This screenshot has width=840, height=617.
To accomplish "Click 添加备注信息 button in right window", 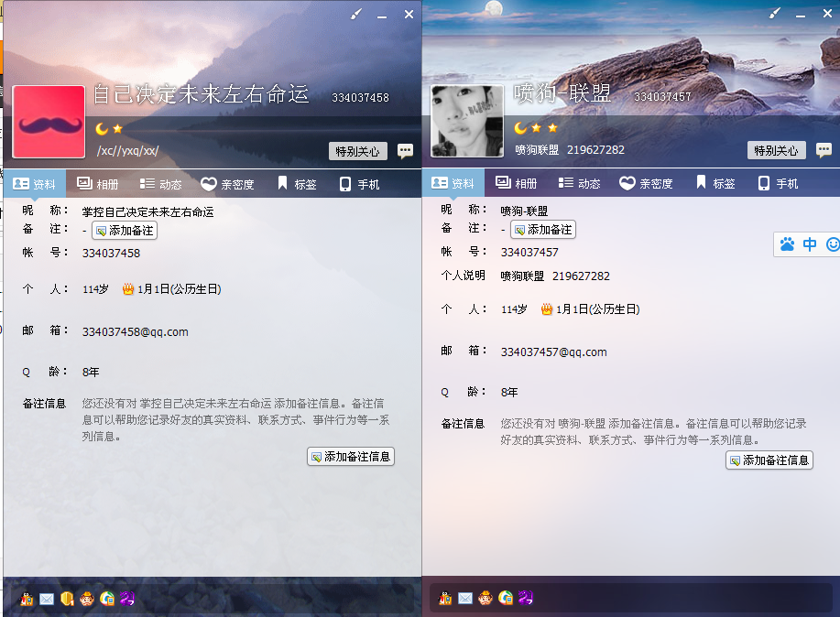I will [x=769, y=460].
